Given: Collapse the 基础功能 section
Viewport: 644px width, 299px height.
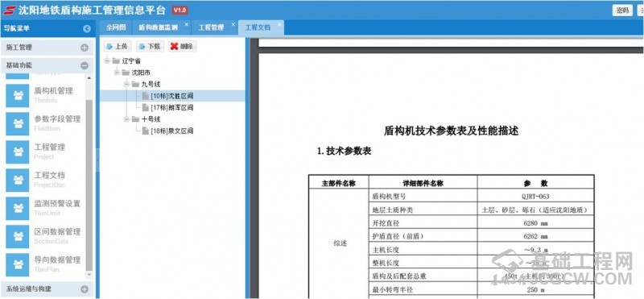Looking at the screenshot, I should click(85, 65).
